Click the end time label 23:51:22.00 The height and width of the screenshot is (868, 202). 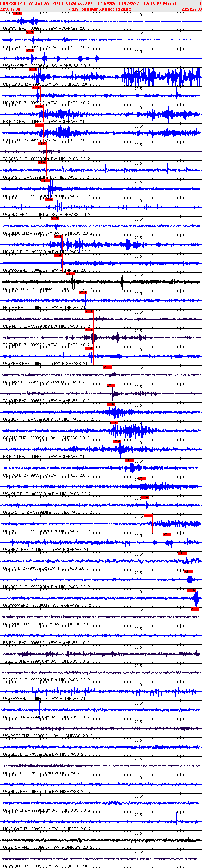click(x=191, y=9)
